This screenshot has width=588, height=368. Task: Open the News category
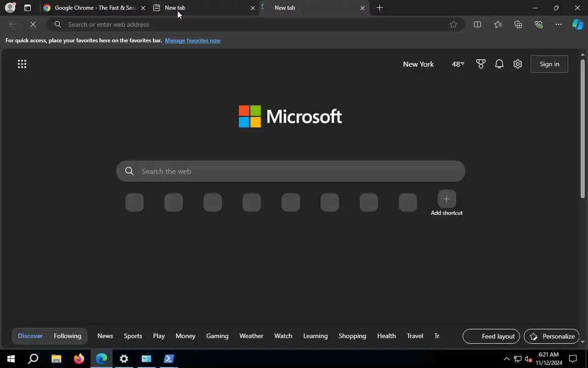pos(105,336)
